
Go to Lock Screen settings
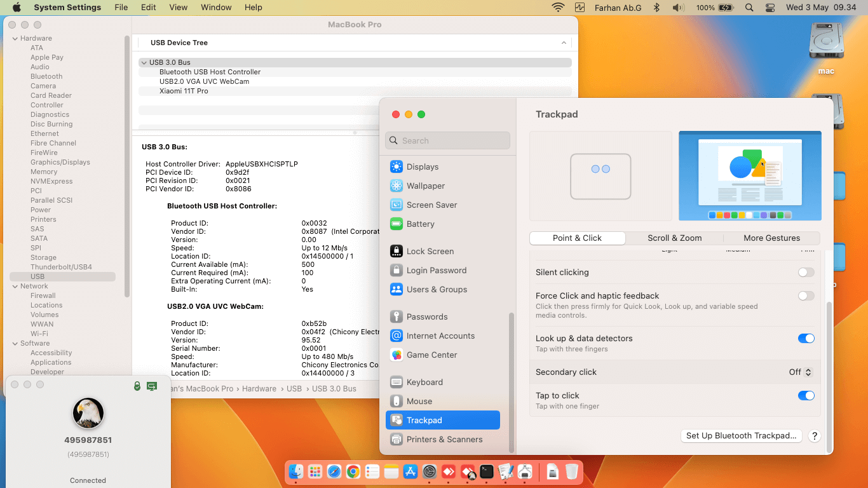click(x=430, y=251)
